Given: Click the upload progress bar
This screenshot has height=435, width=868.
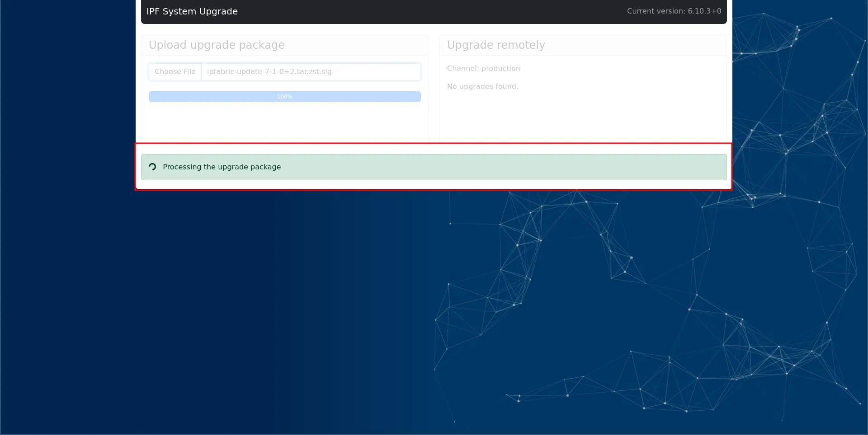Looking at the screenshot, I should pos(203,97).
